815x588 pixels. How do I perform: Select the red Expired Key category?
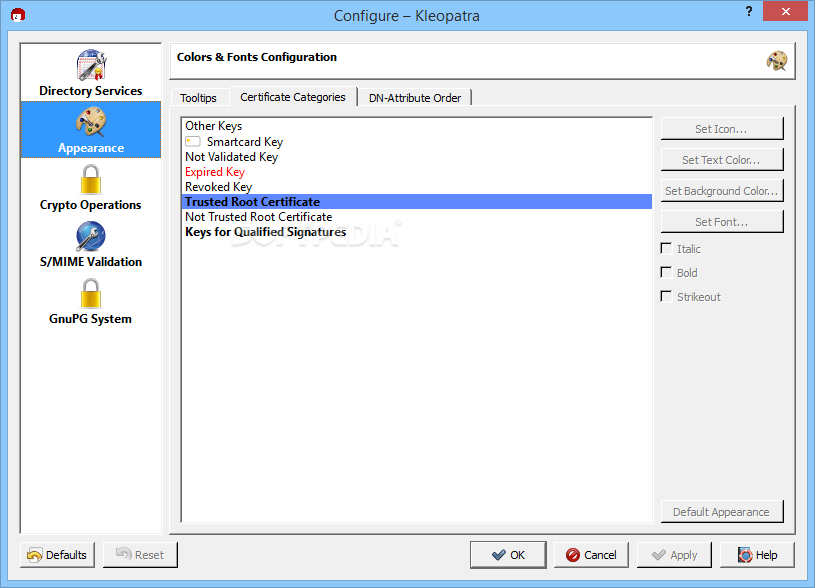point(417,172)
